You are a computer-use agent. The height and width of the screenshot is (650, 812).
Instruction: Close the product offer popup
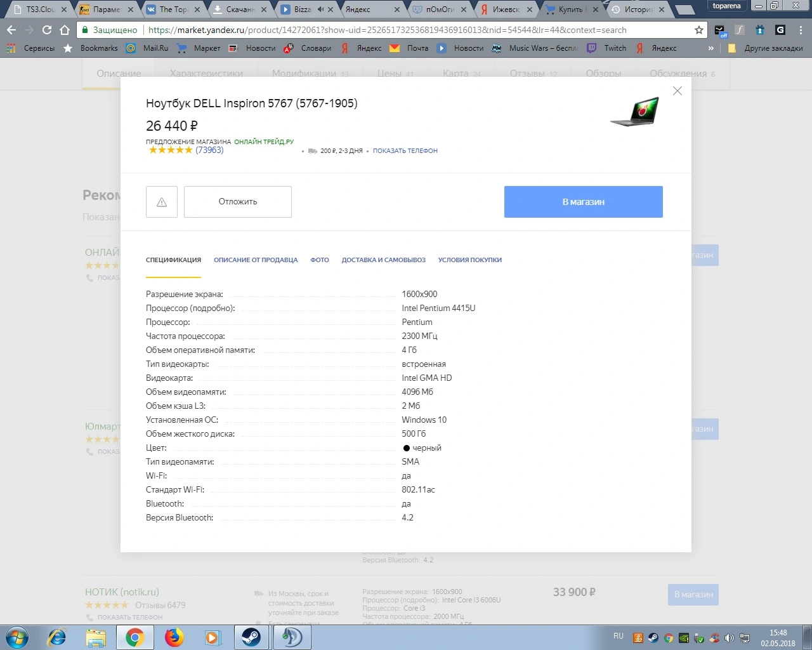[x=678, y=91]
